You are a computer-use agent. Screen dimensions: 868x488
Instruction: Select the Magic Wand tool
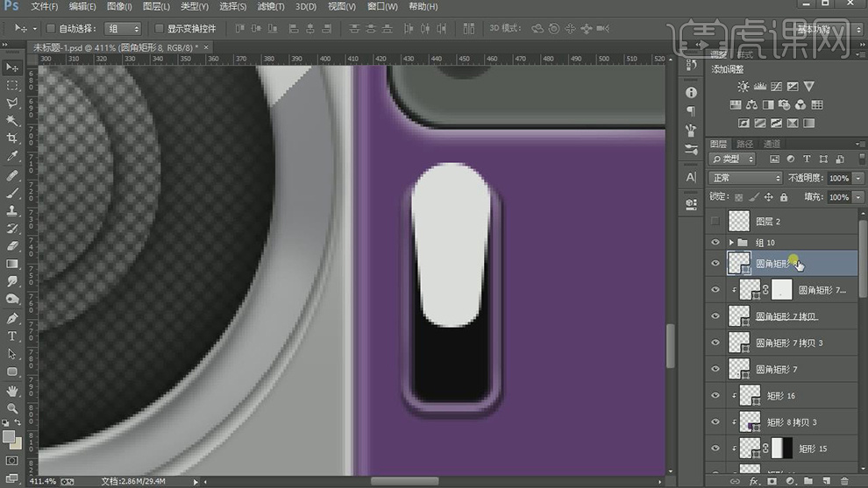coord(12,120)
